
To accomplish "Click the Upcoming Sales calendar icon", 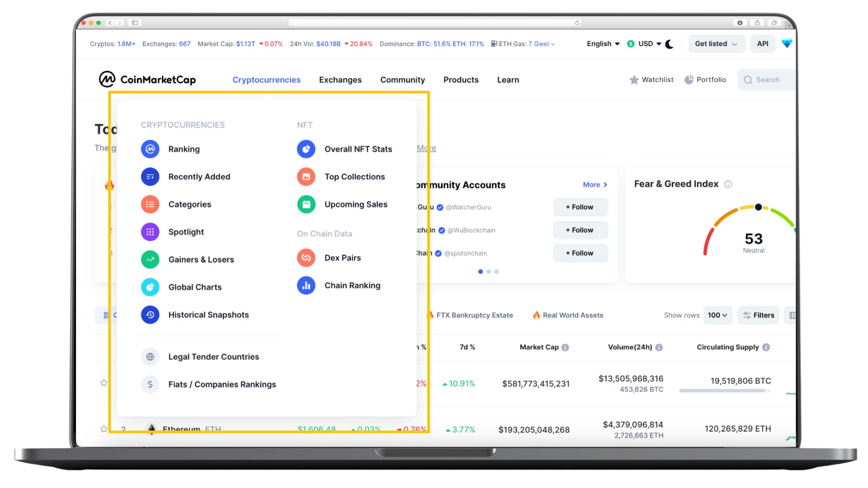I will (306, 204).
